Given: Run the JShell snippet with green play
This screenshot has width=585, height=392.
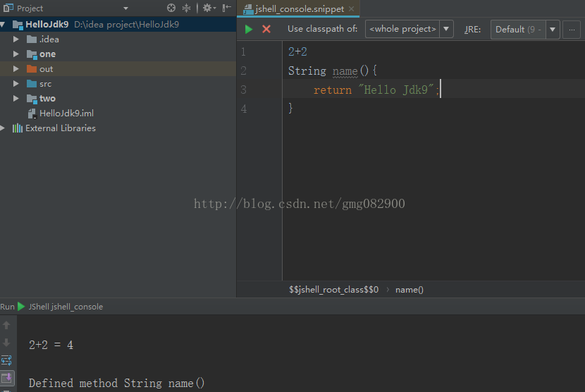Looking at the screenshot, I should [249, 29].
